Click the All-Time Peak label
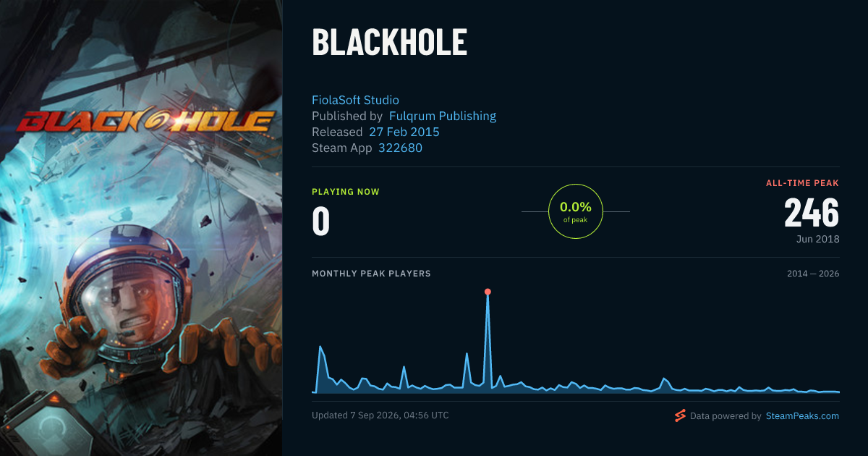The width and height of the screenshot is (868, 456). (x=802, y=183)
